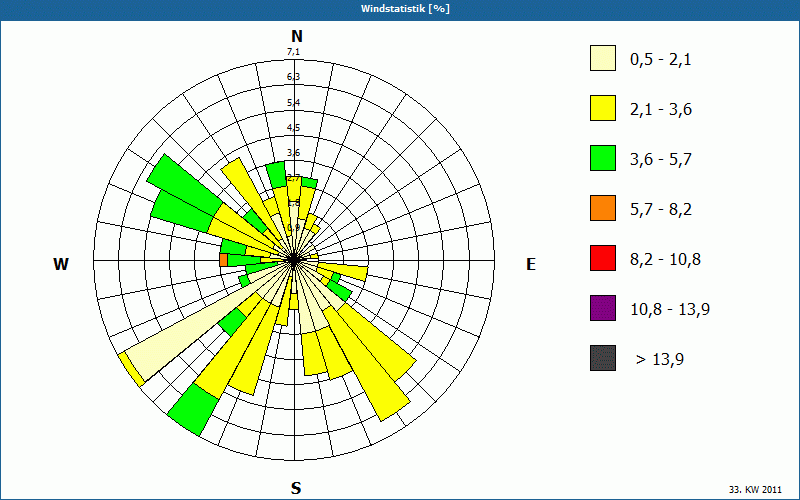The image size is (800, 500).
Task: Click the N compass label
Action: pos(296,37)
